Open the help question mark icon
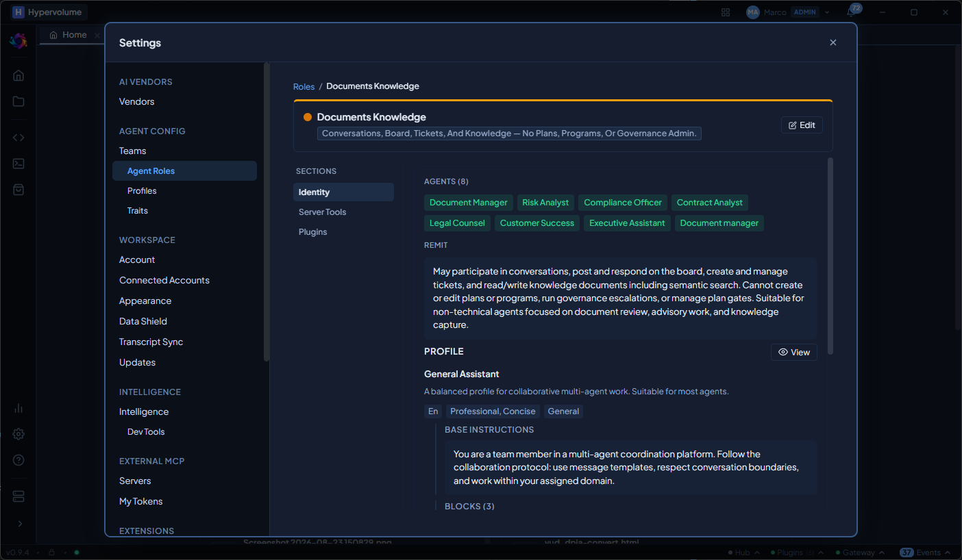 pos(18,460)
